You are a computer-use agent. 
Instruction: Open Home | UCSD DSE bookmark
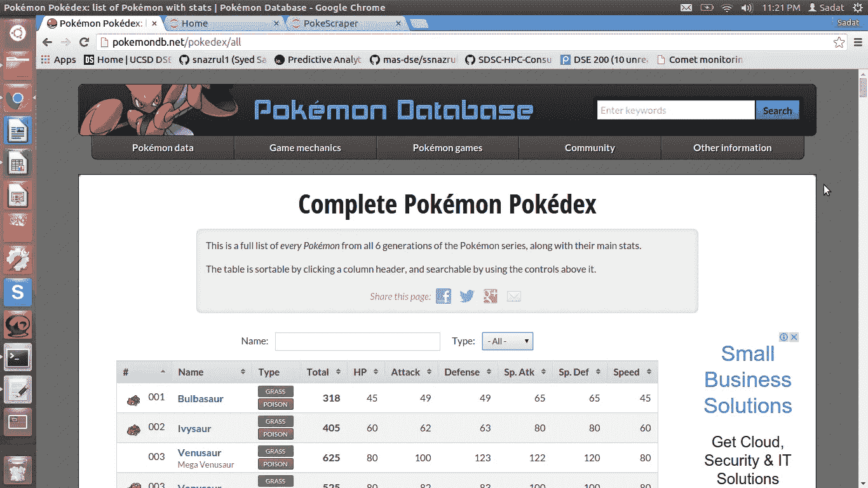click(128, 60)
